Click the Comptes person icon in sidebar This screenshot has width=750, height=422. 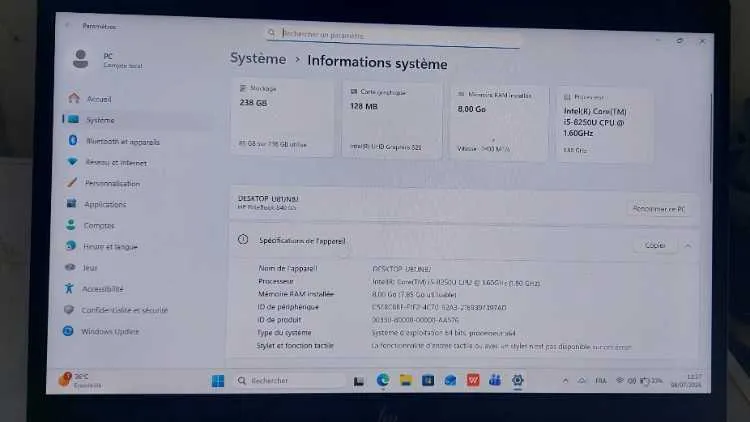click(71, 224)
